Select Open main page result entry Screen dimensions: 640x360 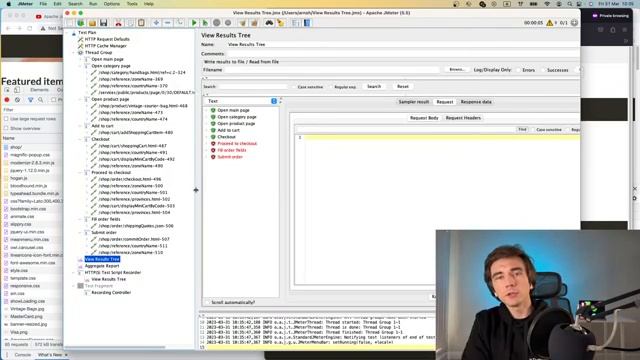point(233,110)
